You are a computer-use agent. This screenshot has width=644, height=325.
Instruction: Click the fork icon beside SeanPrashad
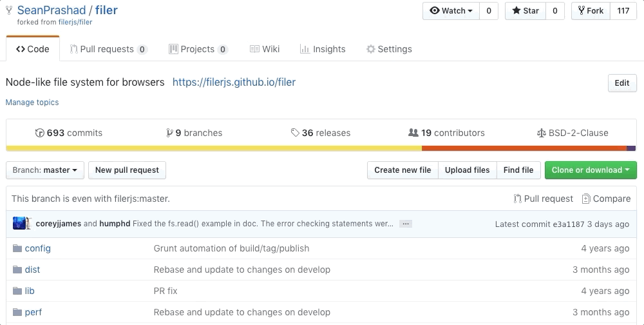coord(9,10)
